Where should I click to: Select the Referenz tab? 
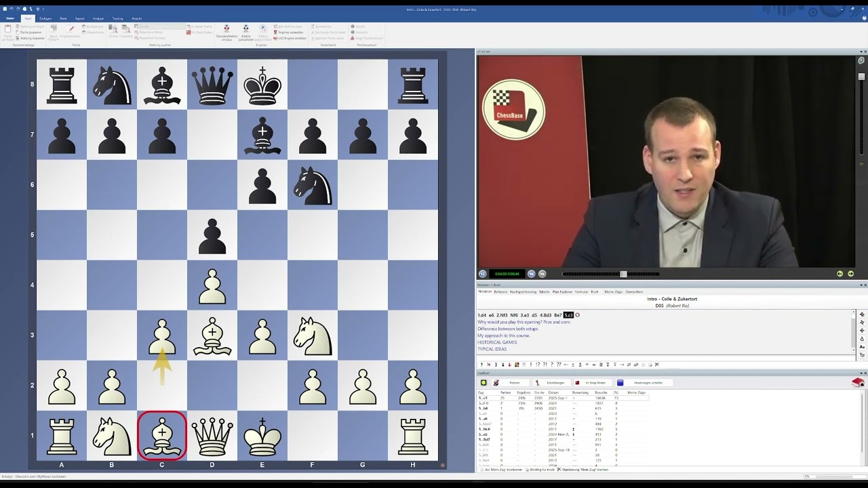pyautogui.click(x=500, y=291)
